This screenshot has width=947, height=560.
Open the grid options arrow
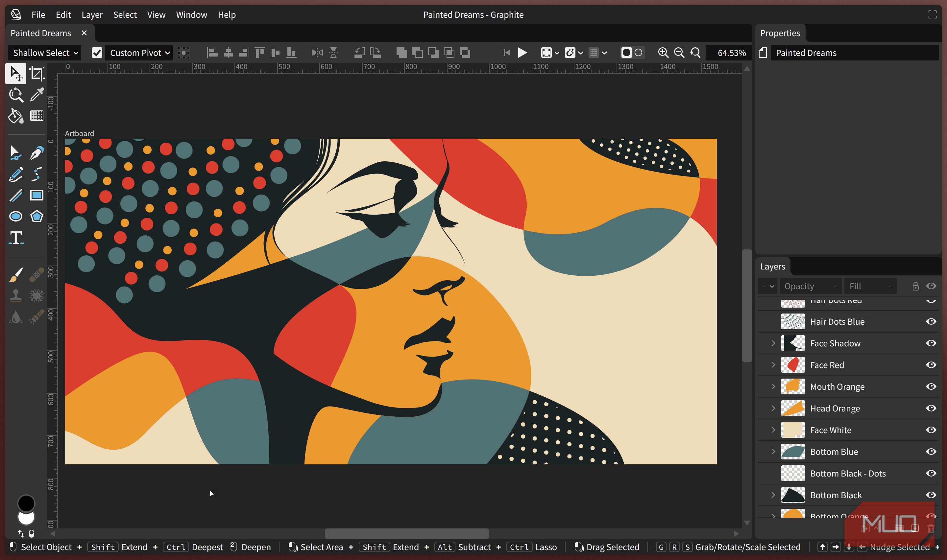coord(604,53)
